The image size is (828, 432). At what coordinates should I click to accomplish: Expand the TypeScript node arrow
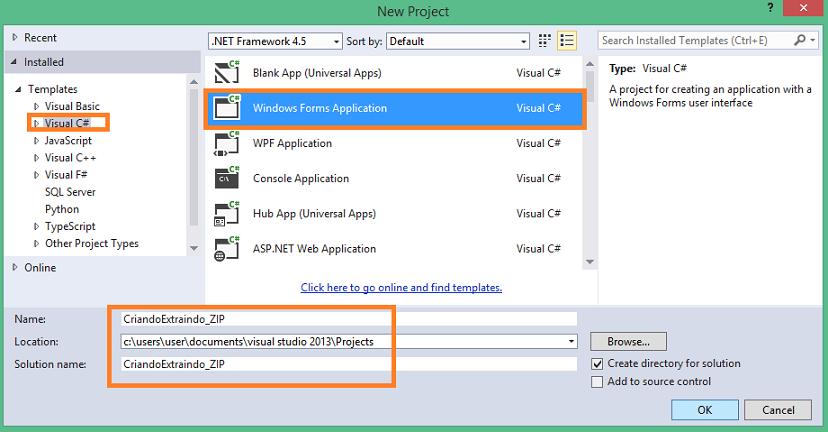(36, 226)
